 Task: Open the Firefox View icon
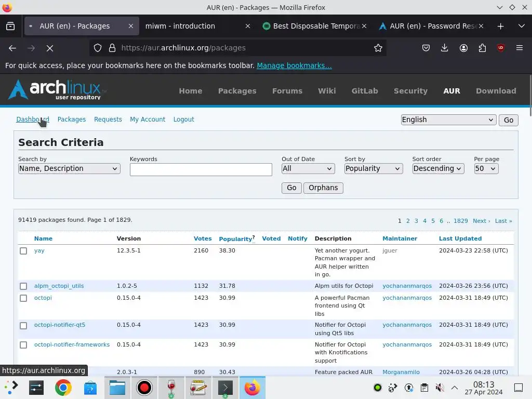coord(10,26)
